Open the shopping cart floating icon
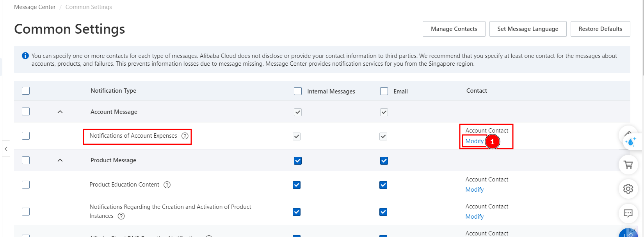Screen dimensions: 644x237 pyautogui.click(x=628, y=165)
